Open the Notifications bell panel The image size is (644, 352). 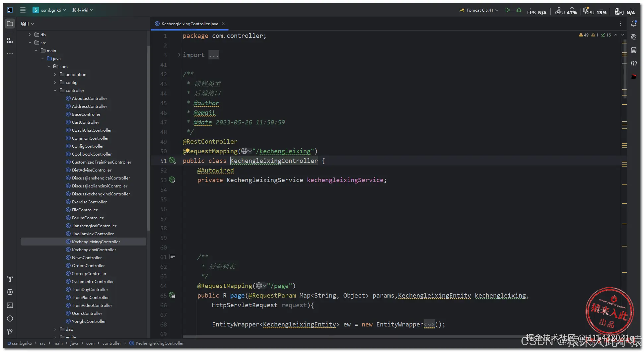634,24
